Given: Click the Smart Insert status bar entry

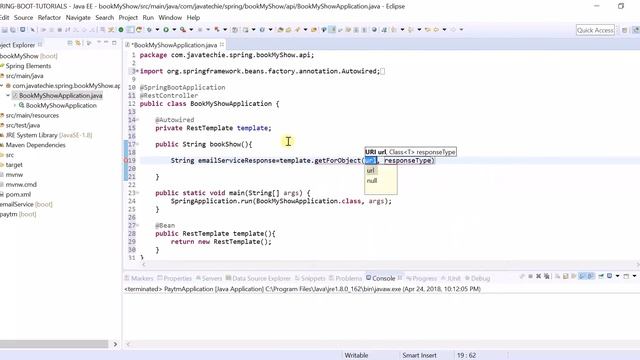Looking at the screenshot, I should [x=419, y=356].
